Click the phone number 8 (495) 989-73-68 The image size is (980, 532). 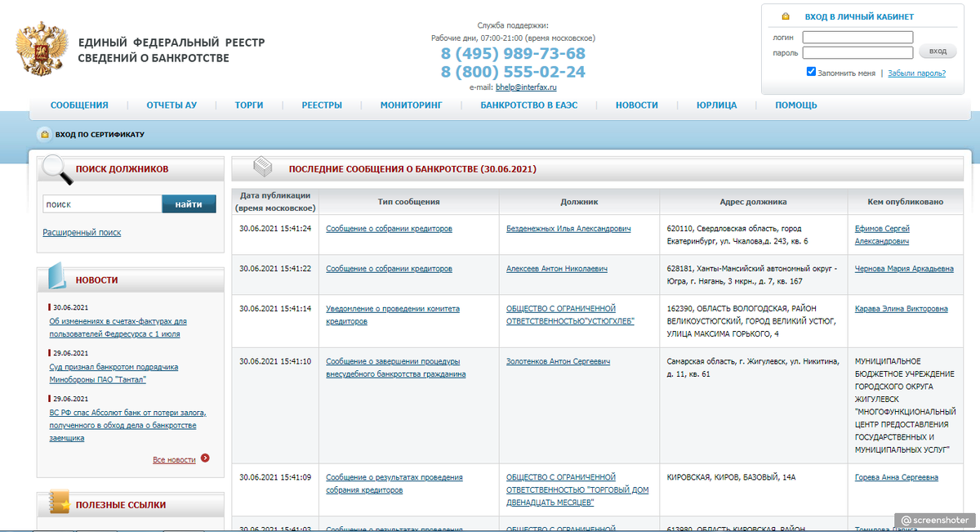tap(513, 54)
